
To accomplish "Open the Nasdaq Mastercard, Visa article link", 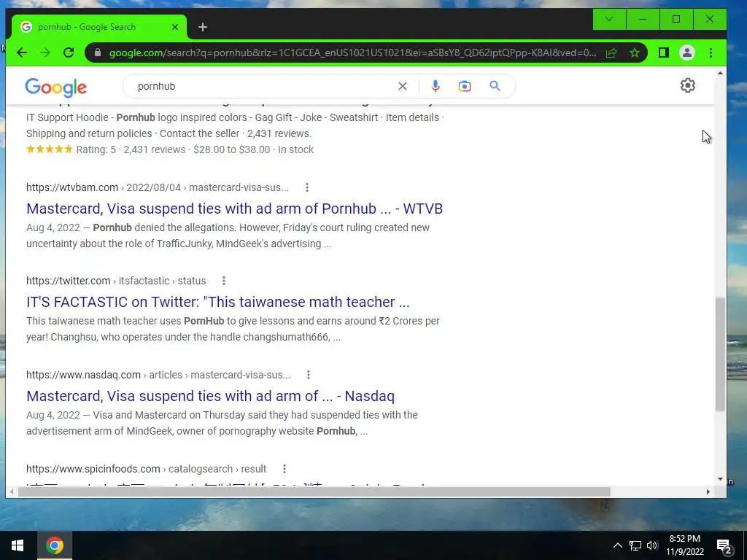I will (x=210, y=396).
